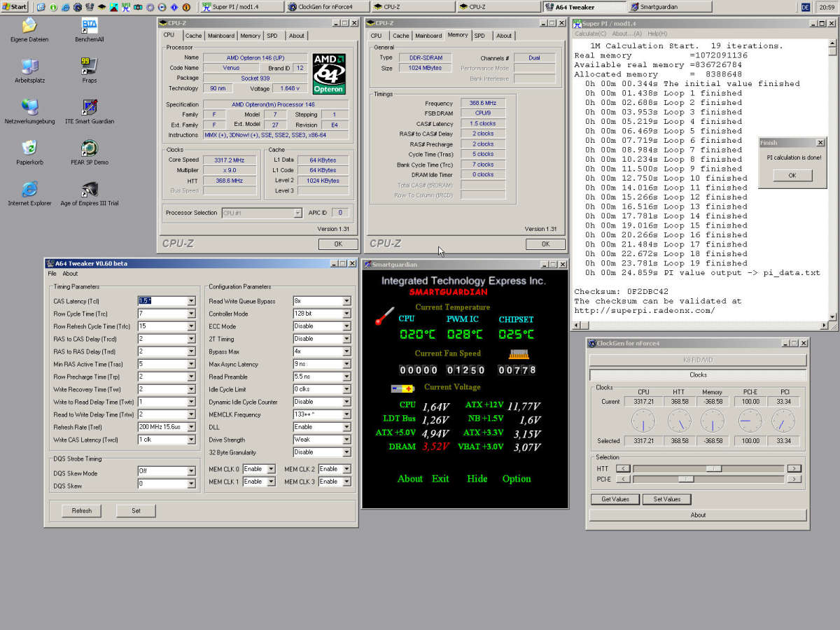Click the Set button in A64 Tweaker
Screen dimensions: 840x630
pyautogui.click(x=136, y=510)
